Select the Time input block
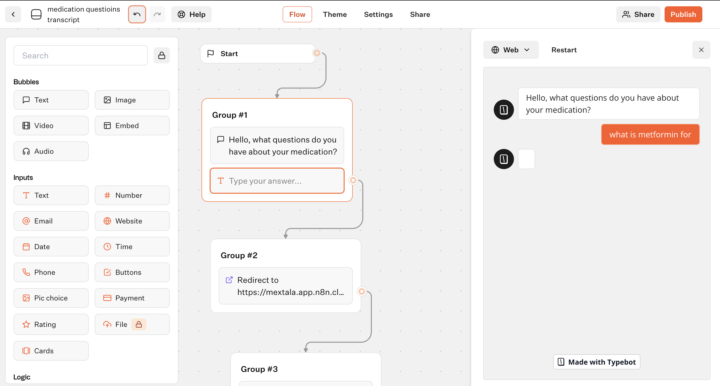This screenshot has width=720, height=386. [132, 246]
